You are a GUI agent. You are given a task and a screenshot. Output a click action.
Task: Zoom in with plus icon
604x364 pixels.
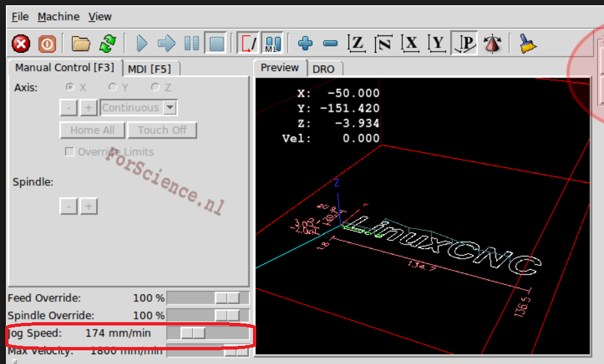305,43
